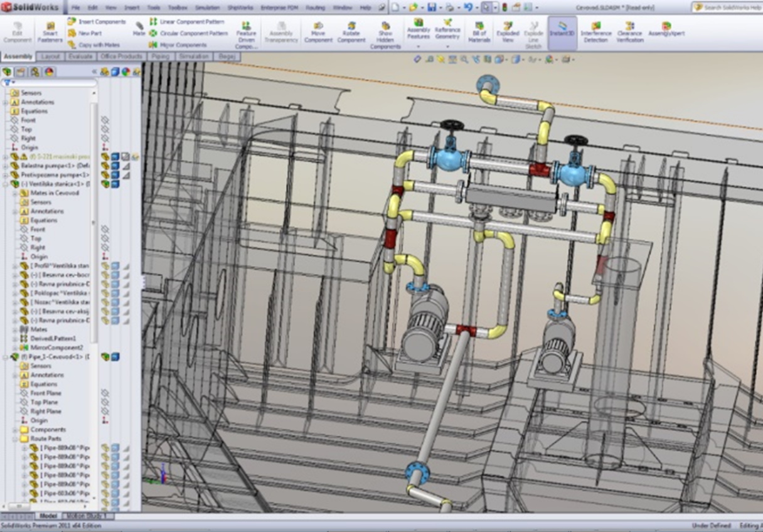Image resolution: width=763 pixels, height=532 pixels.
Task: Collapse the Ventilska stanica tree node
Action: pyautogui.click(x=6, y=184)
